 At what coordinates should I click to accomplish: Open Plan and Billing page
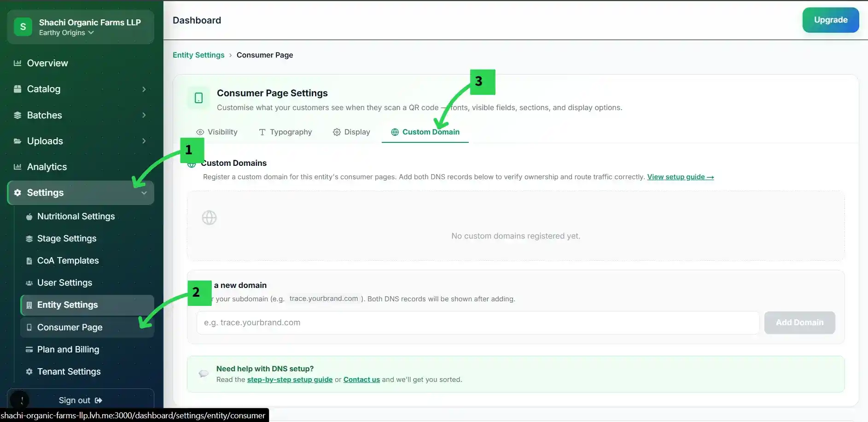[87, 349]
